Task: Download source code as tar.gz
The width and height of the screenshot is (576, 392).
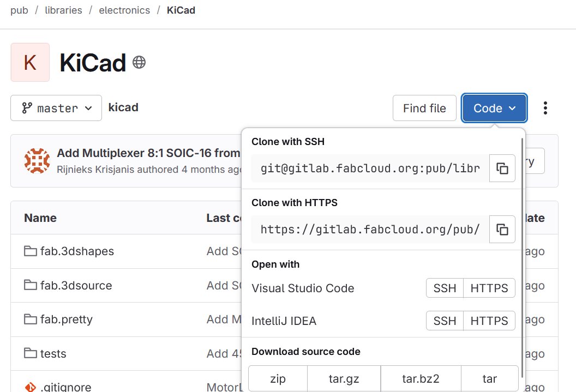Action: tap(344, 378)
